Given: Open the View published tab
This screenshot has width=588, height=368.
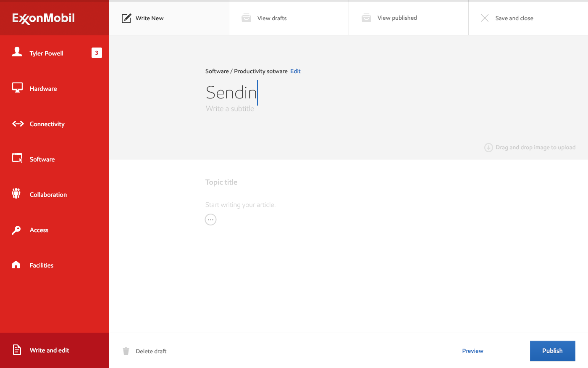Looking at the screenshot, I should [397, 18].
